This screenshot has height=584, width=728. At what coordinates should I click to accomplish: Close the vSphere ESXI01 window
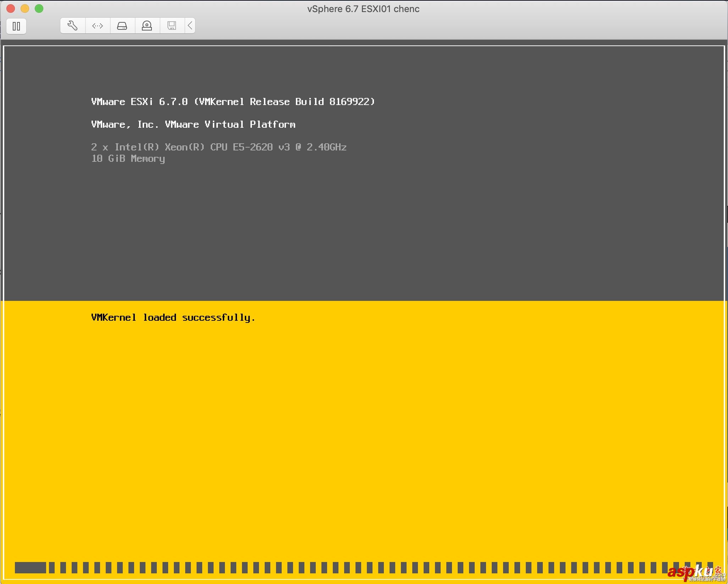click(x=11, y=9)
